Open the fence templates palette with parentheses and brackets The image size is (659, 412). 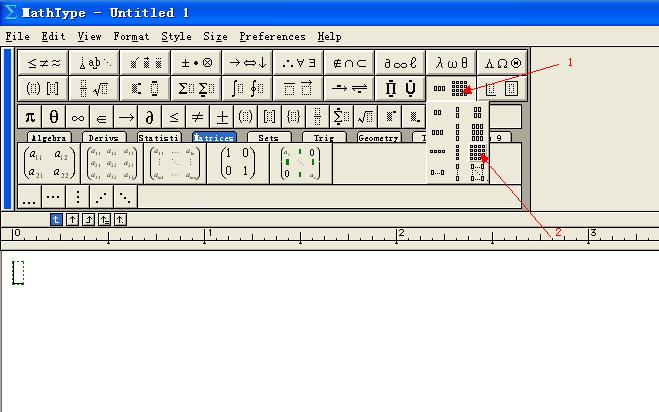44,89
